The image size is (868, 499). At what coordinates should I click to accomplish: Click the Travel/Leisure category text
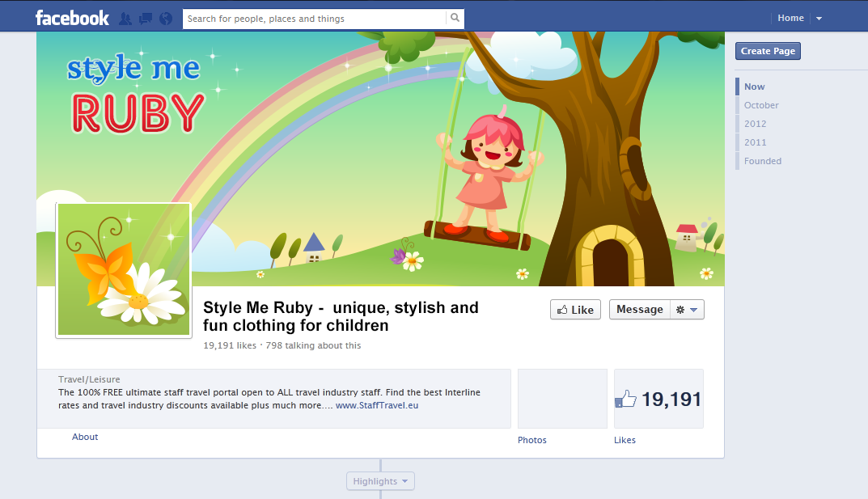coord(89,379)
